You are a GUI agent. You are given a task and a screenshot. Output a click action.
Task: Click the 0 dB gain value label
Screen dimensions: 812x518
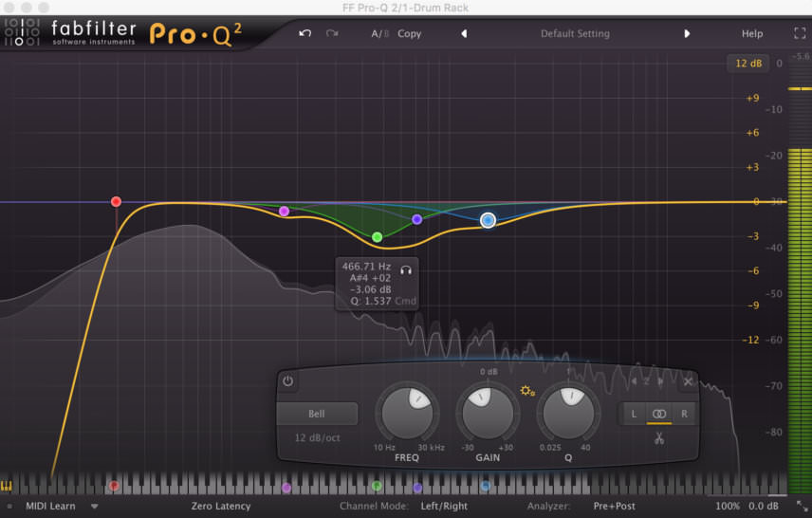(x=489, y=372)
